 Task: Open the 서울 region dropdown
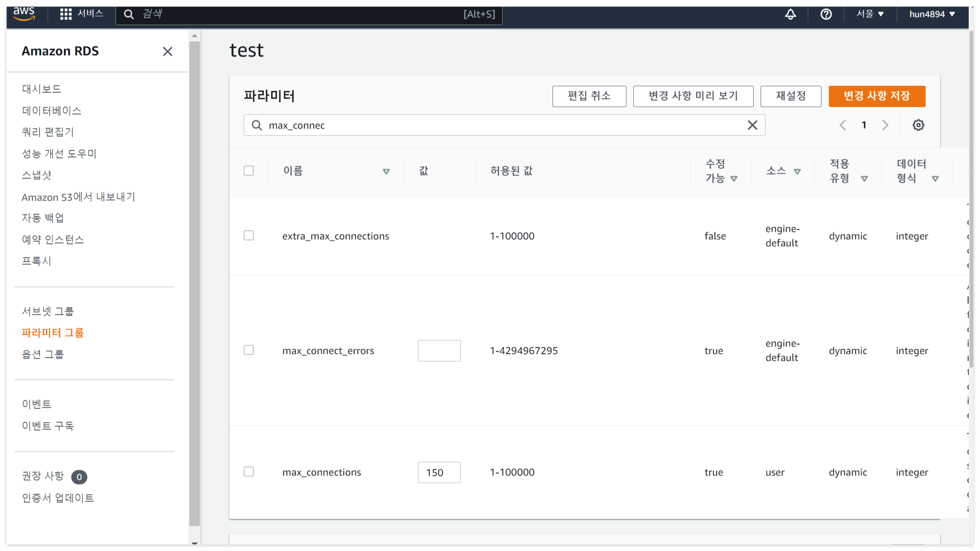[x=870, y=14]
